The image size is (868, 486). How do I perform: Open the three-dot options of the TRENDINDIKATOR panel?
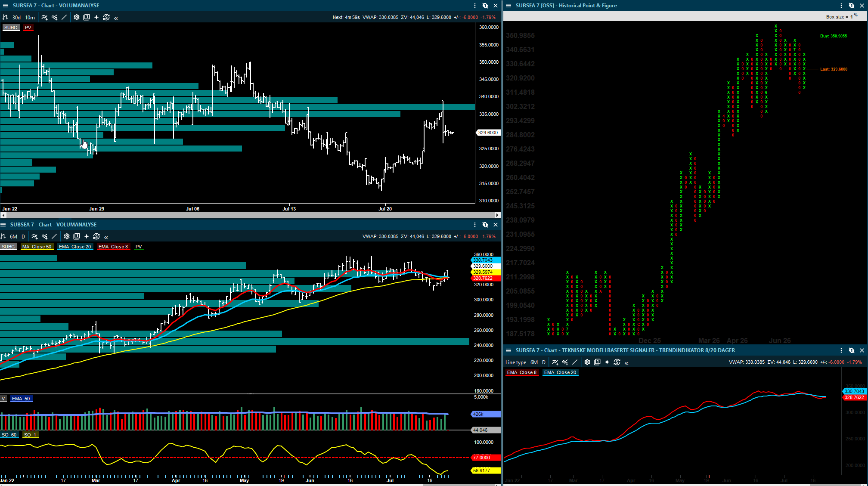[x=841, y=350]
